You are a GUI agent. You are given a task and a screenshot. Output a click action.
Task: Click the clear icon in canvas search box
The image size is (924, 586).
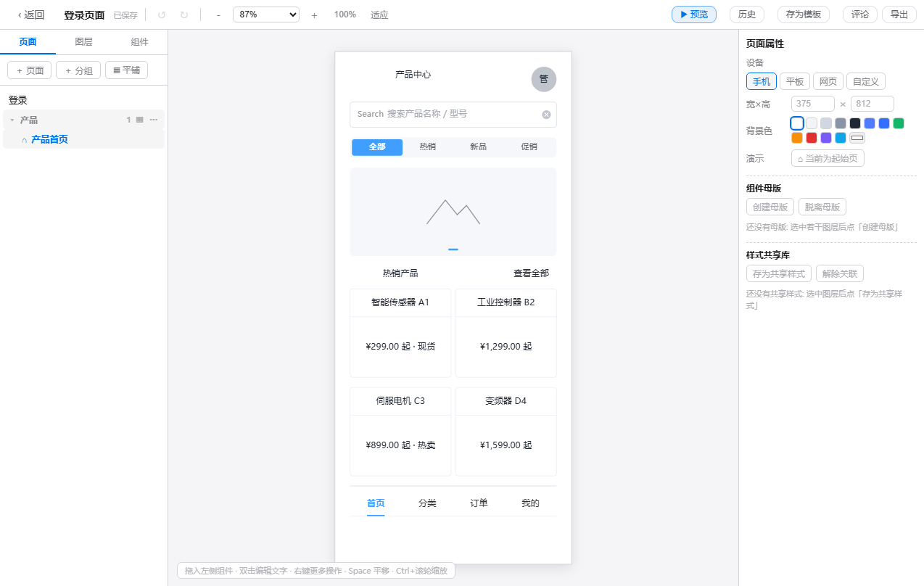[x=546, y=115]
